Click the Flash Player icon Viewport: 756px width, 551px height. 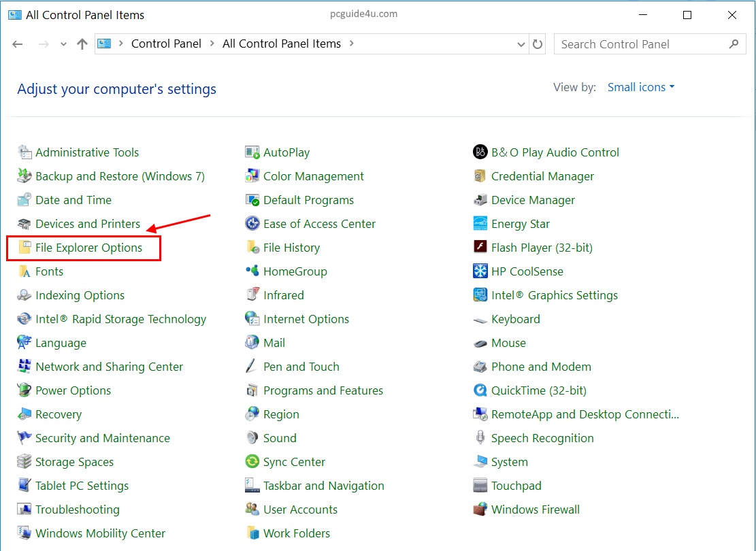point(480,248)
